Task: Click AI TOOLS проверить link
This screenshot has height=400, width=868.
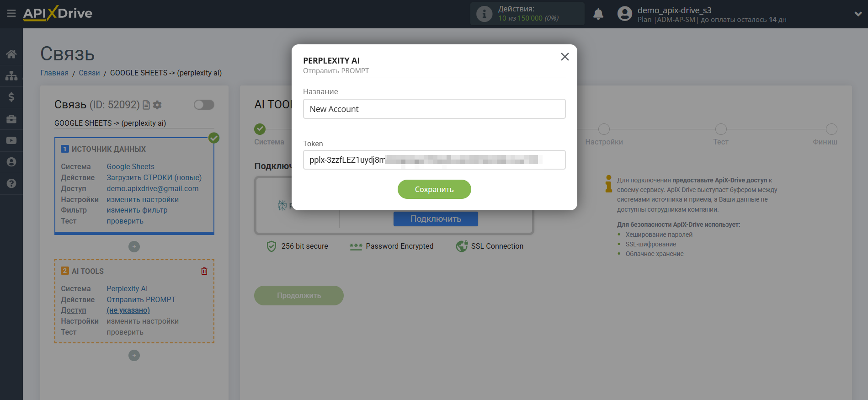Action: pyautogui.click(x=125, y=332)
